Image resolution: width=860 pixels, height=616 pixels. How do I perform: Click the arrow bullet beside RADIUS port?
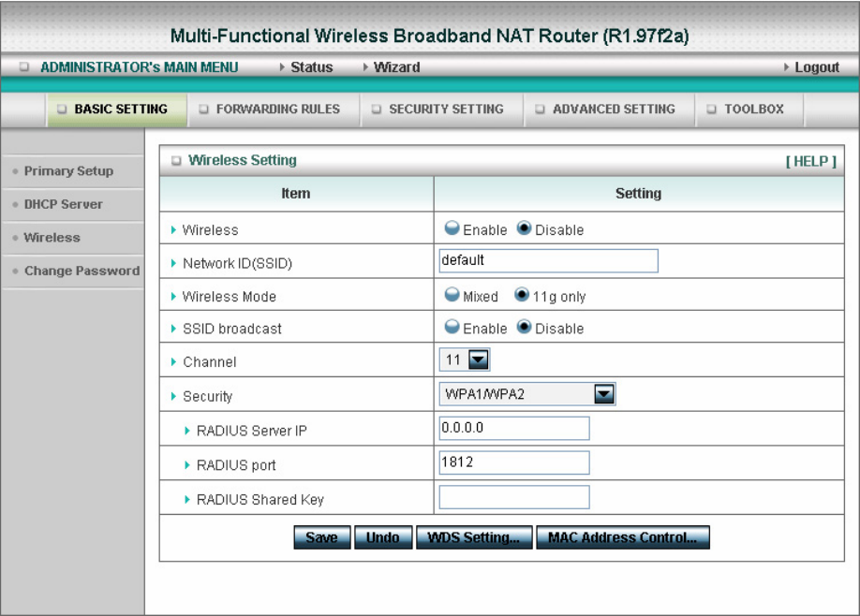pyautogui.click(x=187, y=465)
